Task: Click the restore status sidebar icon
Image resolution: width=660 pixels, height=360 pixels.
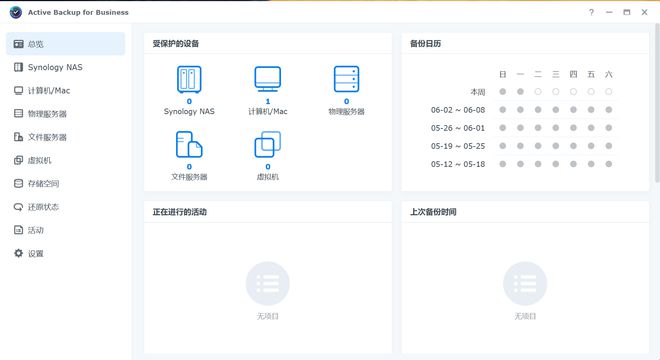Action: click(x=19, y=207)
